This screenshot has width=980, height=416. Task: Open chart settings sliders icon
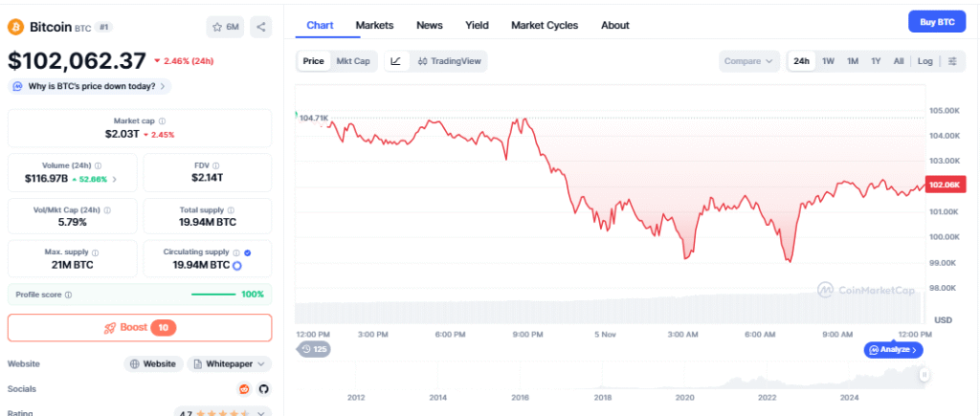coord(952,61)
